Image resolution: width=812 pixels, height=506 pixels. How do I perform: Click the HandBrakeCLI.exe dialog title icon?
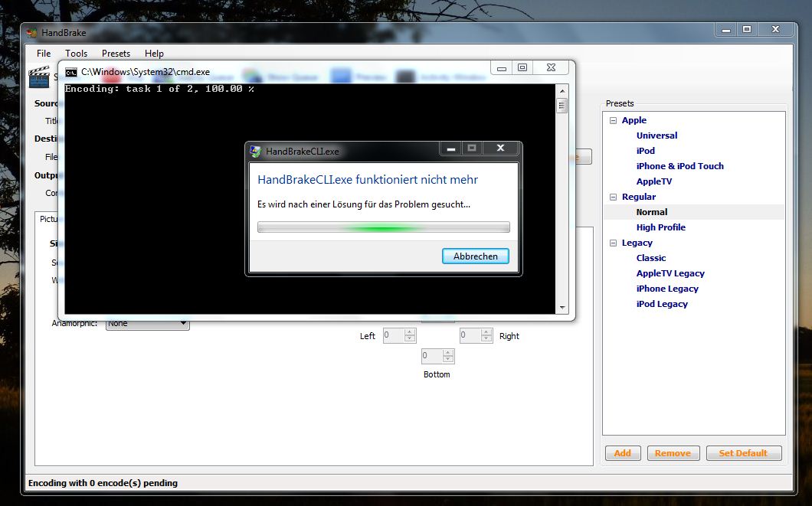click(256, 151)
